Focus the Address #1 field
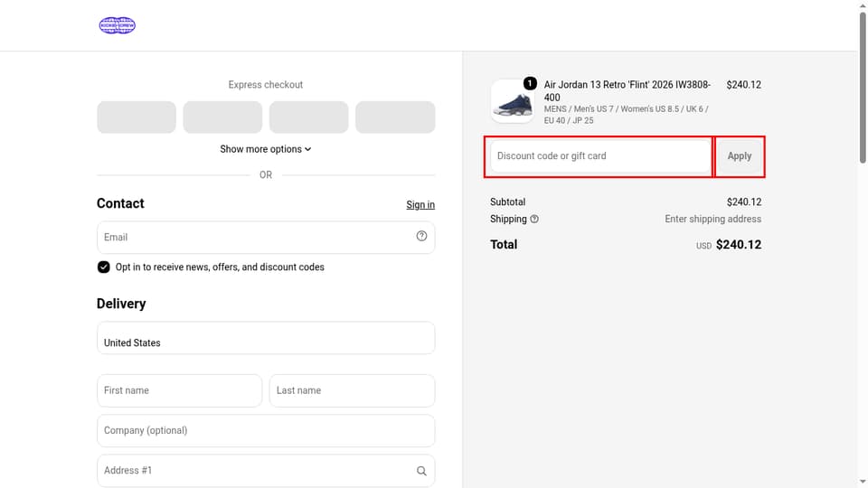The width and height of the screenshot is (868, 488). point(266,471)
